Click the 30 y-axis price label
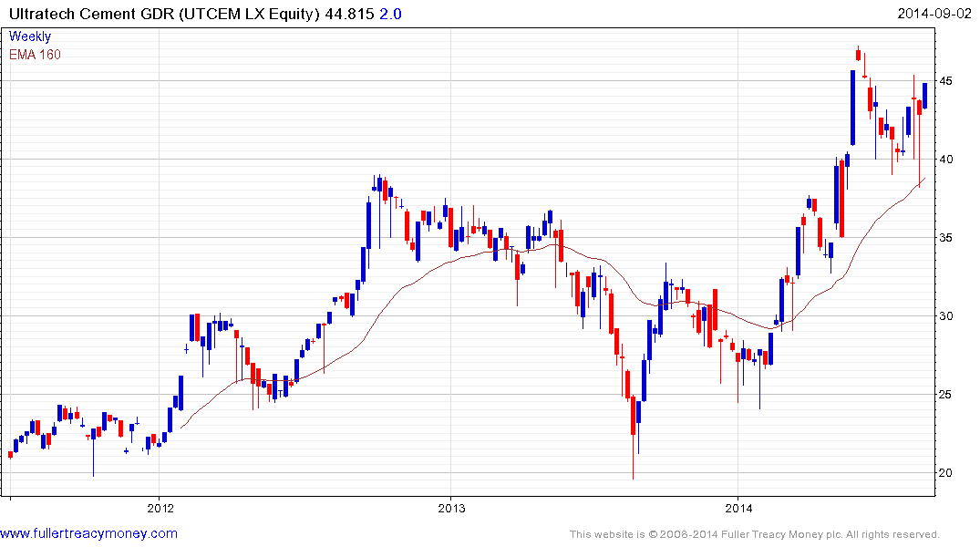The image size is (980, 547). pyautogui.click(x=947, y=316)
